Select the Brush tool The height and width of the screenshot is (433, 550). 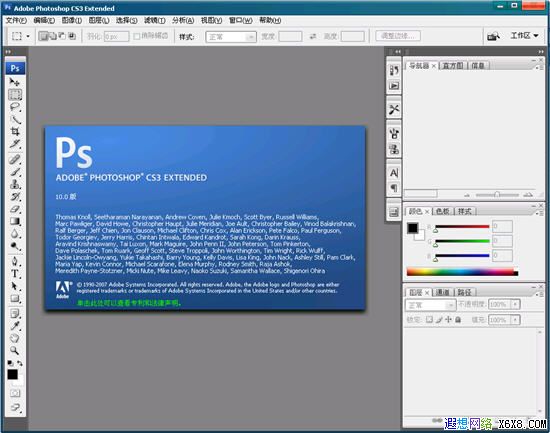15,172
